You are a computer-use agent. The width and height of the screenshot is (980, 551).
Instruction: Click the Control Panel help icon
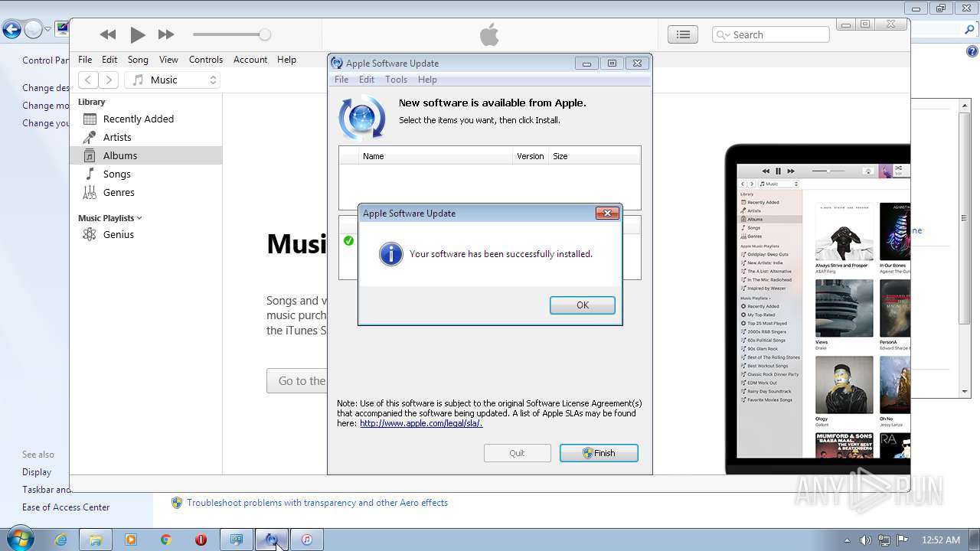coord(971,51)
